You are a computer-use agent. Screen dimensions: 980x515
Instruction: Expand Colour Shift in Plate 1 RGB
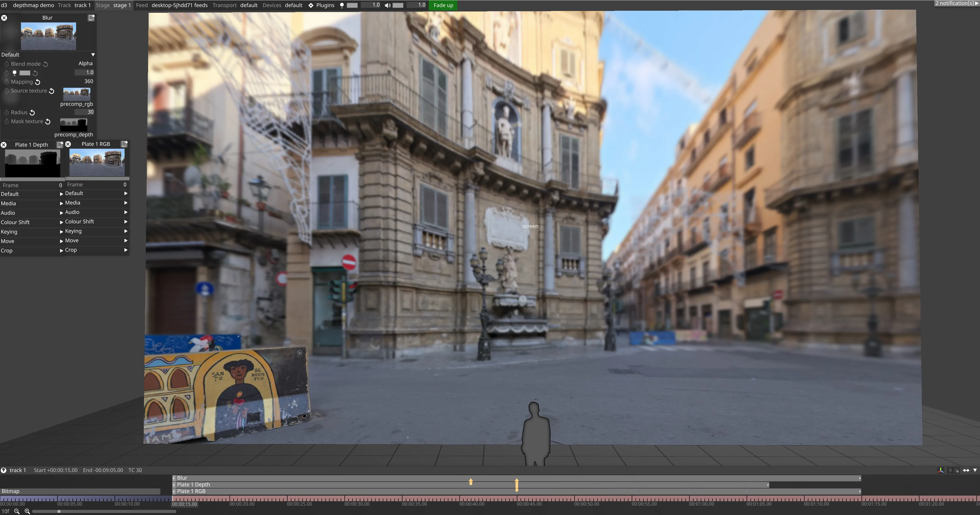[126, 222]
